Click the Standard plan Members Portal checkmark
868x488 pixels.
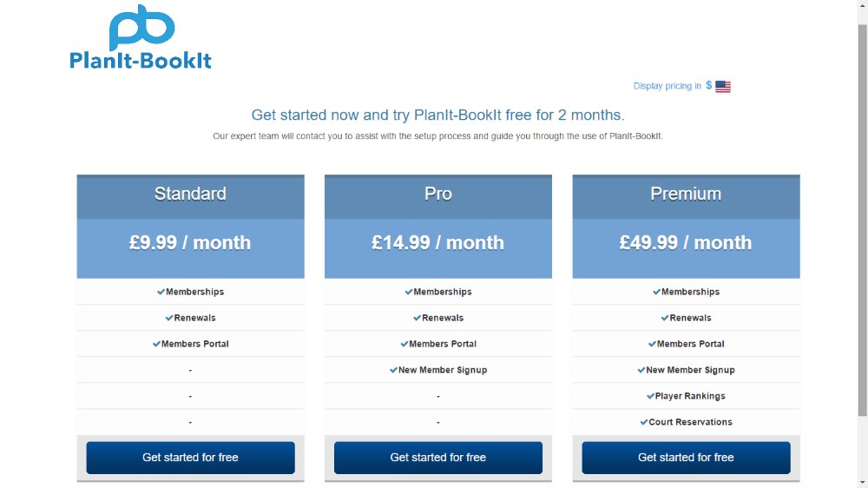[x=156, y=344]
